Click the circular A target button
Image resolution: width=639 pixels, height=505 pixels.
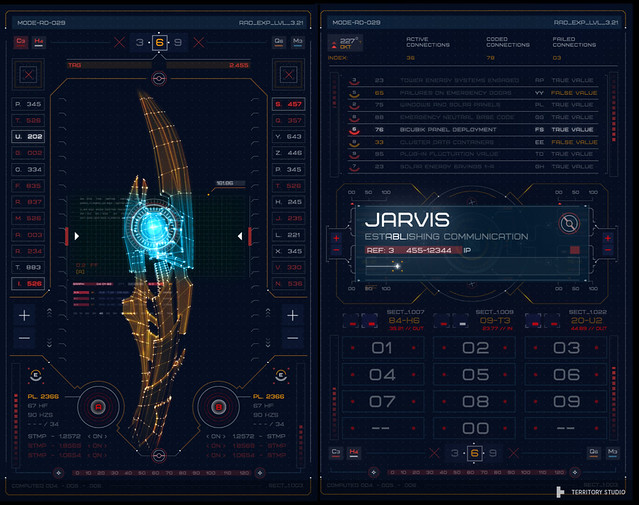pos(98,407)
